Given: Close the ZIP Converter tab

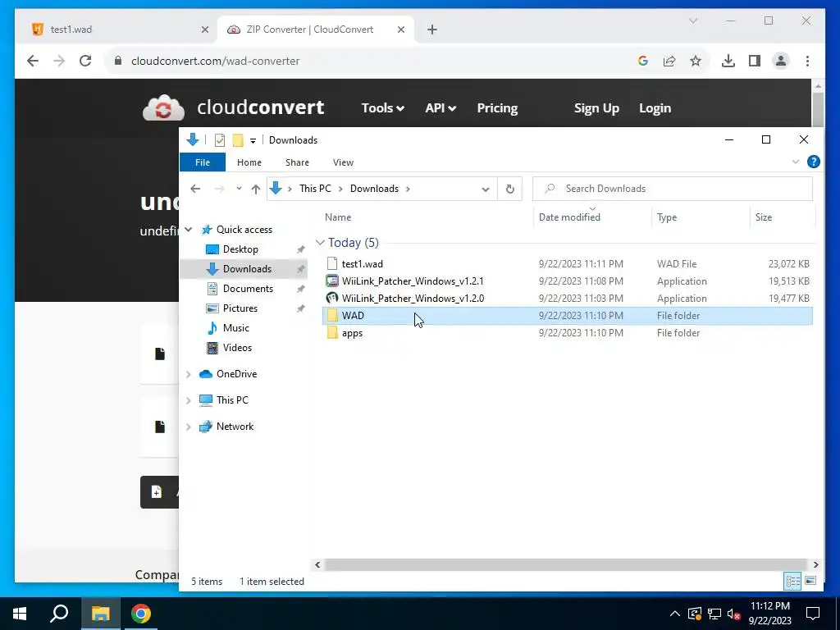Looking at the screenshot, I should [x=400, y=30].
